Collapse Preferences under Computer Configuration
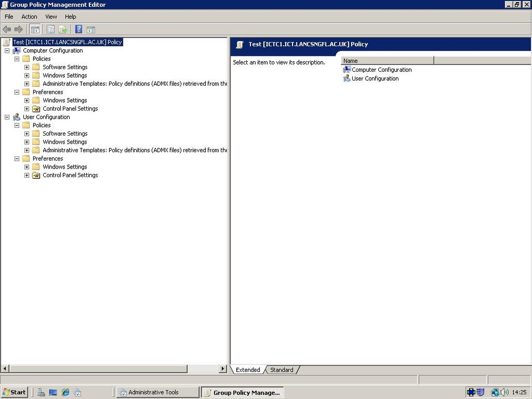Image resolution: width=532 pixels, height=399 pixels. point(16,92)
